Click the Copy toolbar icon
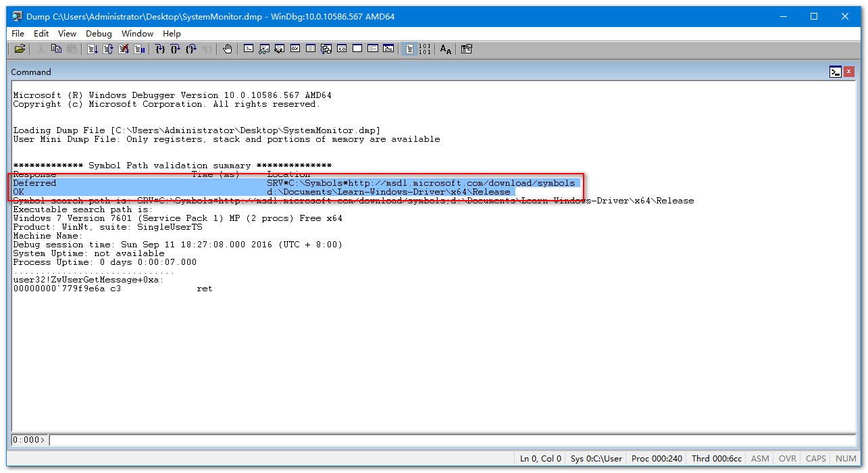 coord(56,49)
